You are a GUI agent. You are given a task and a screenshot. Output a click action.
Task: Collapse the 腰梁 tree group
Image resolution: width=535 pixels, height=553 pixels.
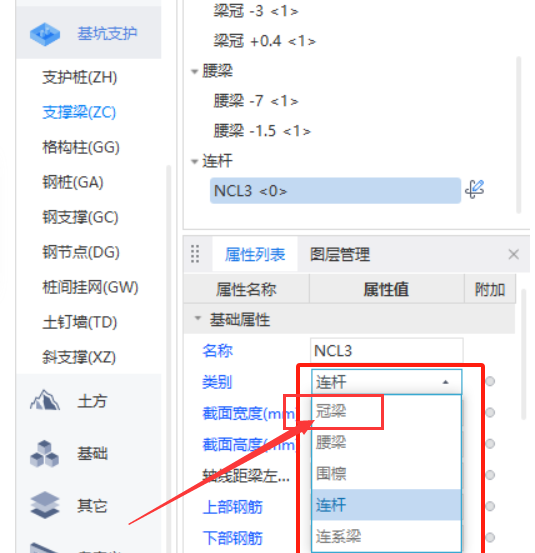pos(194,72)
